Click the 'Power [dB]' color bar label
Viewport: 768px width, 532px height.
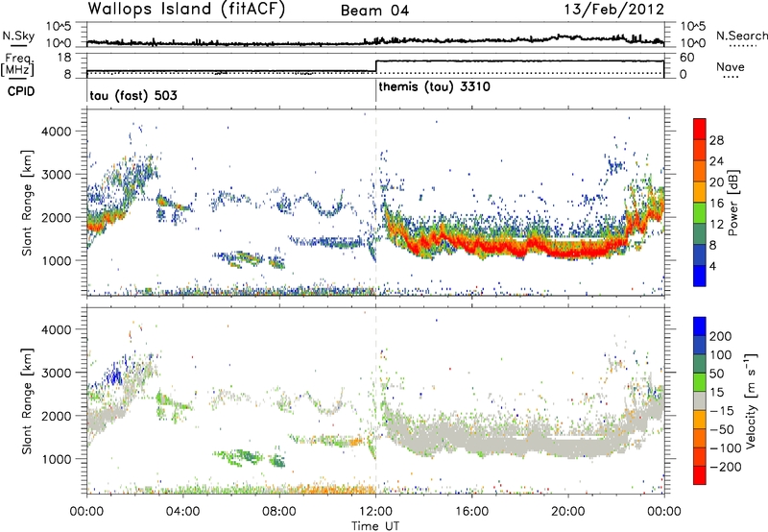pos(732,203)
